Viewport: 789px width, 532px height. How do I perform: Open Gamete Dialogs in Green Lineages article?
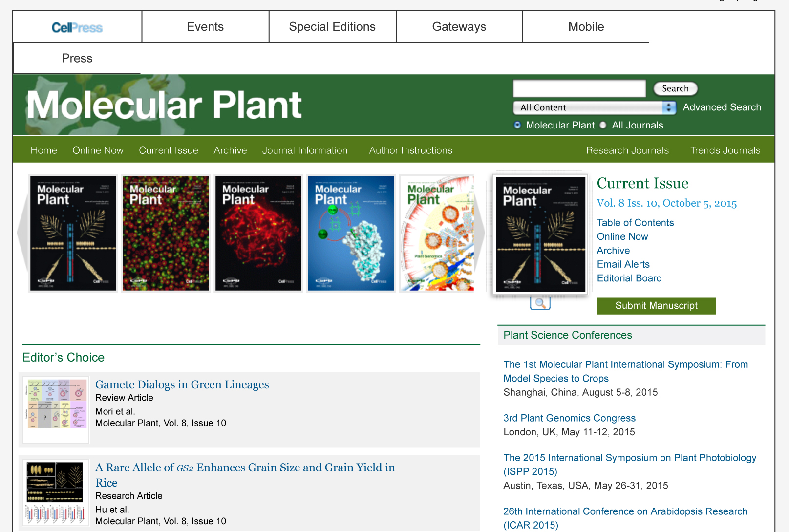(182, 385)
